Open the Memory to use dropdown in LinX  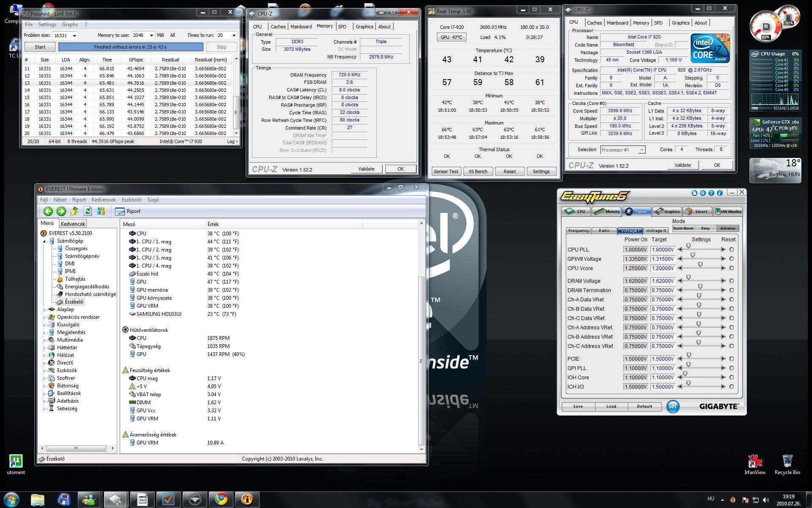pyautogui.click(x=151, y=36)
